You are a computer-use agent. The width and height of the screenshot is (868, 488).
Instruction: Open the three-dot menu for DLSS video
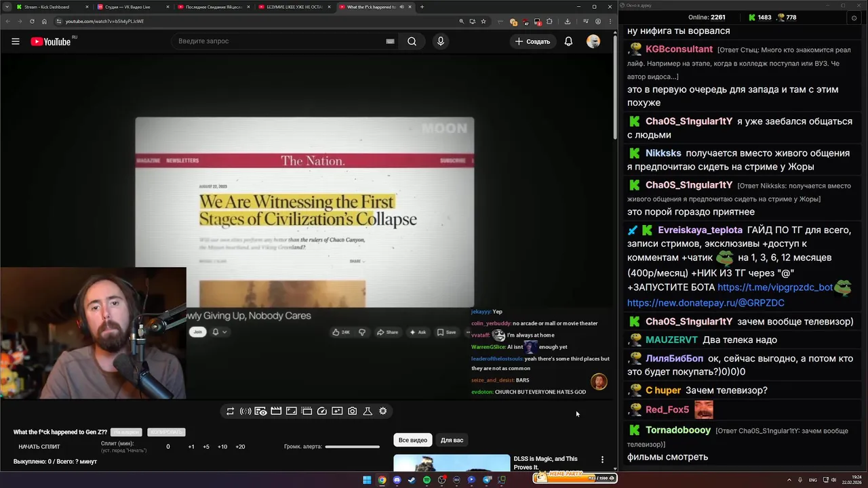click(x=602, y=460)
